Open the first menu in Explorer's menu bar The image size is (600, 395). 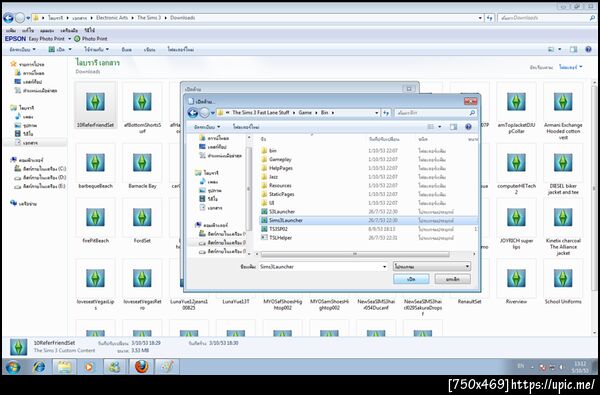(x=11, y=30)
